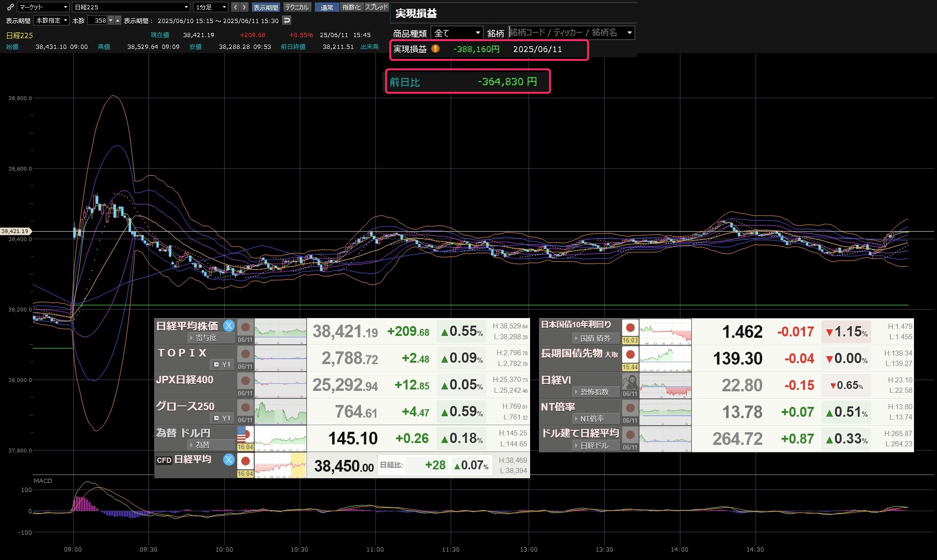The width and height of the screenshot is (937, 560).
Task: Click the -388,160円 realized loss value
Action: click(476, 49)
